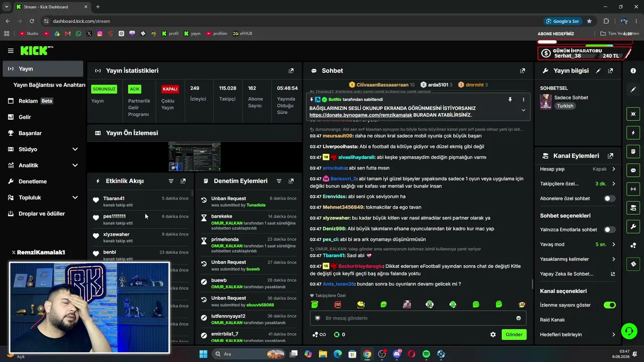Viewport: 644px width, 362px height.
Task: Open the Başarılar sidebar item
Action: click(x=43, y=133)
